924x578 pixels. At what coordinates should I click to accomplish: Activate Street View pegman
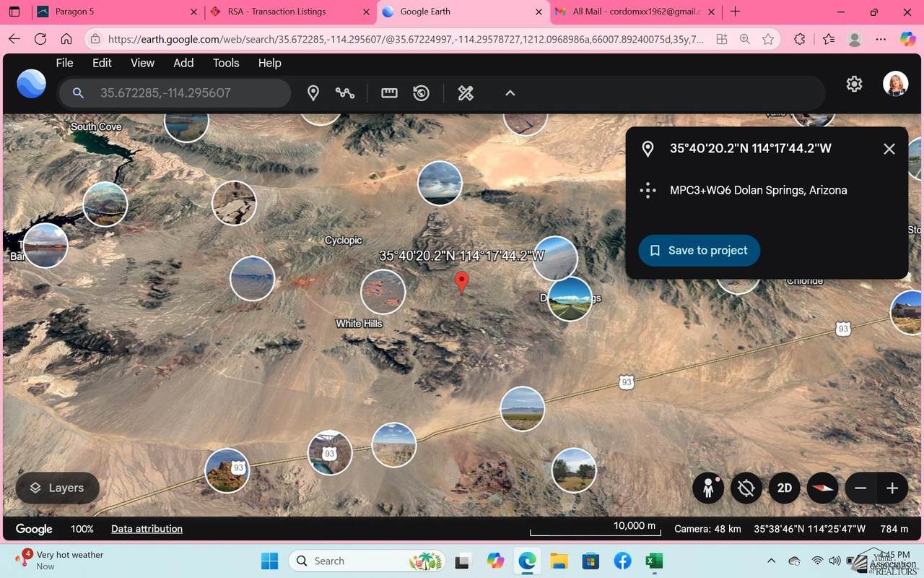click(x=708, y=488)
